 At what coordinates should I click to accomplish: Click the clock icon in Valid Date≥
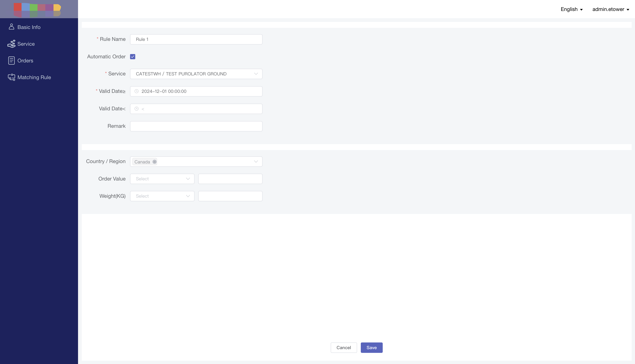pyautogui.click(x=137, y=91)
